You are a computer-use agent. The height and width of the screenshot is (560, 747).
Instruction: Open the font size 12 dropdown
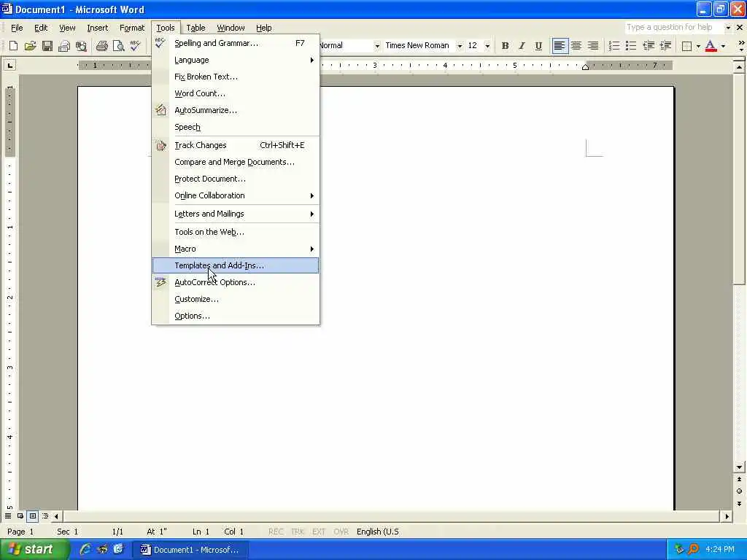(x=487, y=46)
